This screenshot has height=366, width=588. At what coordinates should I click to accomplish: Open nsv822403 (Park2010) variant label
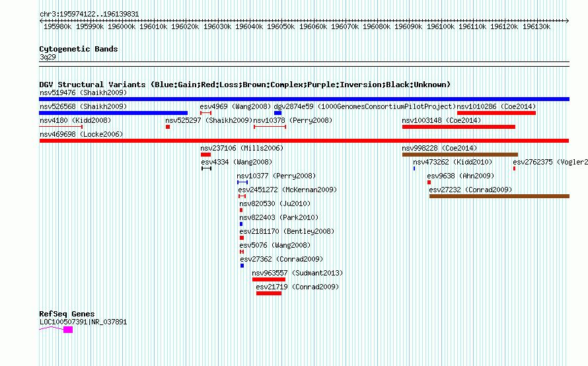pyautogui.click(x=279, y=217)
